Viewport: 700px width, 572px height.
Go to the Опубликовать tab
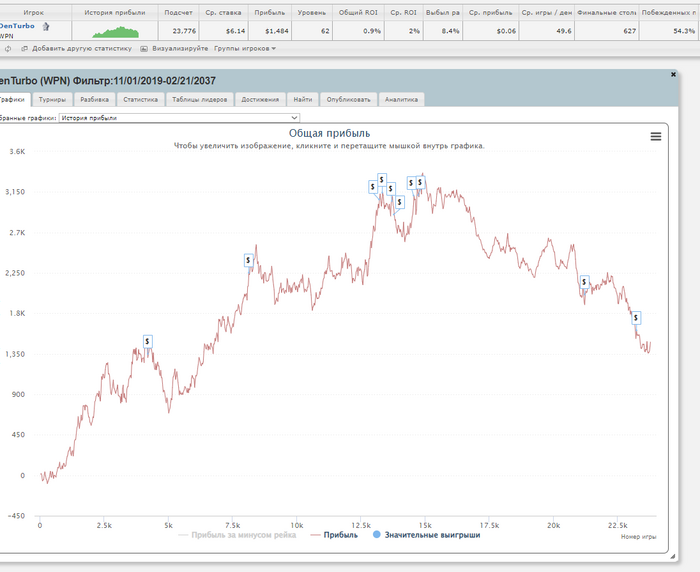tap(348, 100)
